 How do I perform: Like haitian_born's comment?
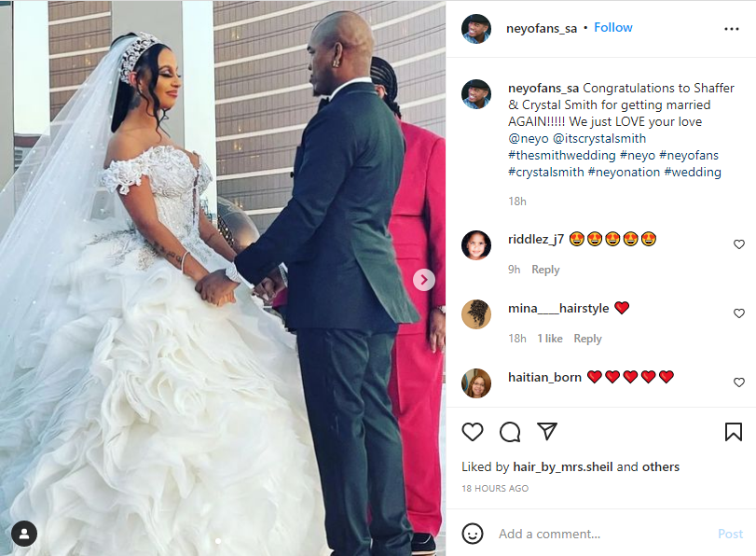pos(738,382)
